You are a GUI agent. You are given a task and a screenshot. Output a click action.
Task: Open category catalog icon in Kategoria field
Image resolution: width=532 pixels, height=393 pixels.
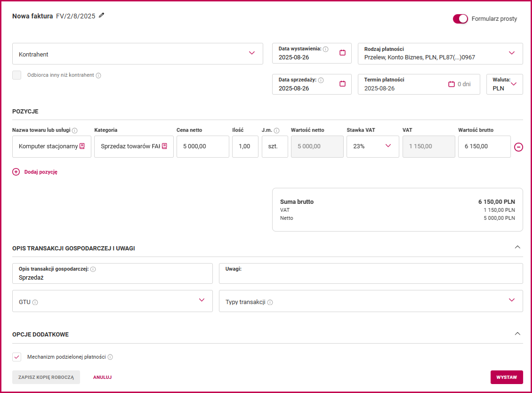165,146
